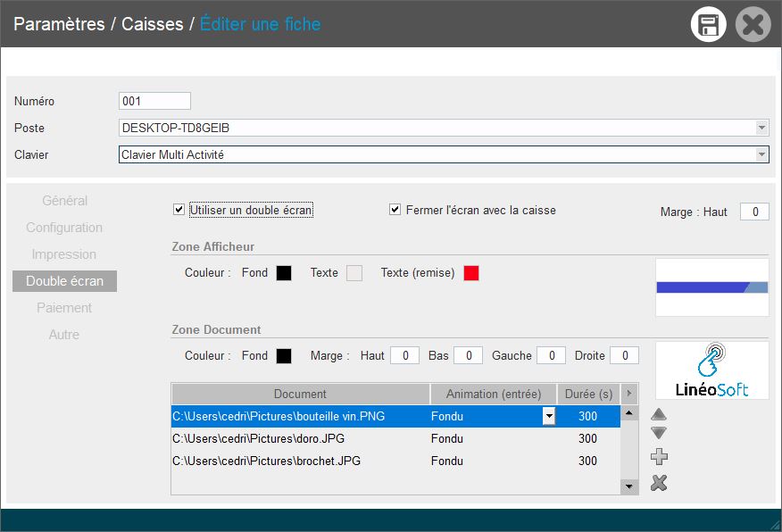Select the Double écran tab
The width and height of the screenshot is (782, 532).
(65, 281)
